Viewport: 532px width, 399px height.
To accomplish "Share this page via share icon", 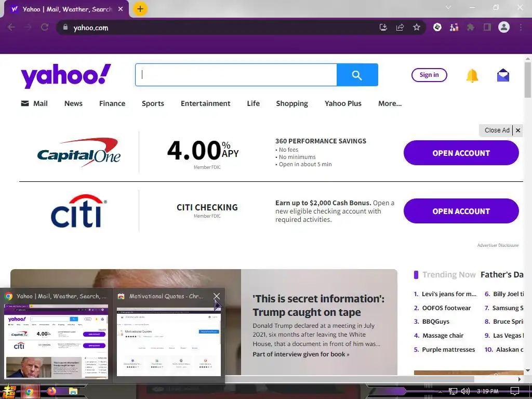I will tap(400, 28).
